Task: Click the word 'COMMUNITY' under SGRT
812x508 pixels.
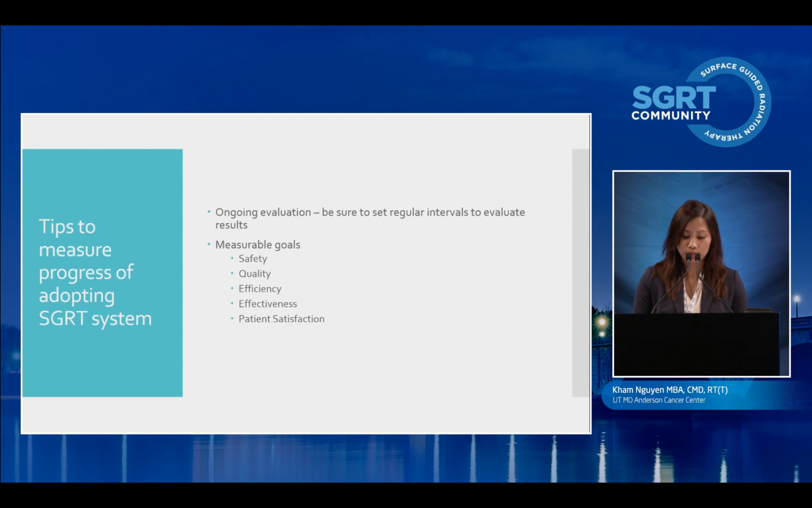Action: click(x=671, y=116)
